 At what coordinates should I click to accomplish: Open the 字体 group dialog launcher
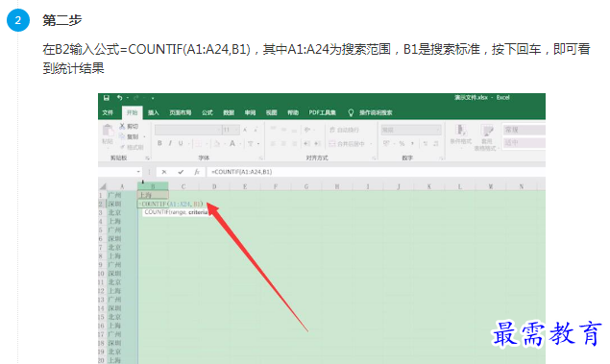(x=261, y=158)
